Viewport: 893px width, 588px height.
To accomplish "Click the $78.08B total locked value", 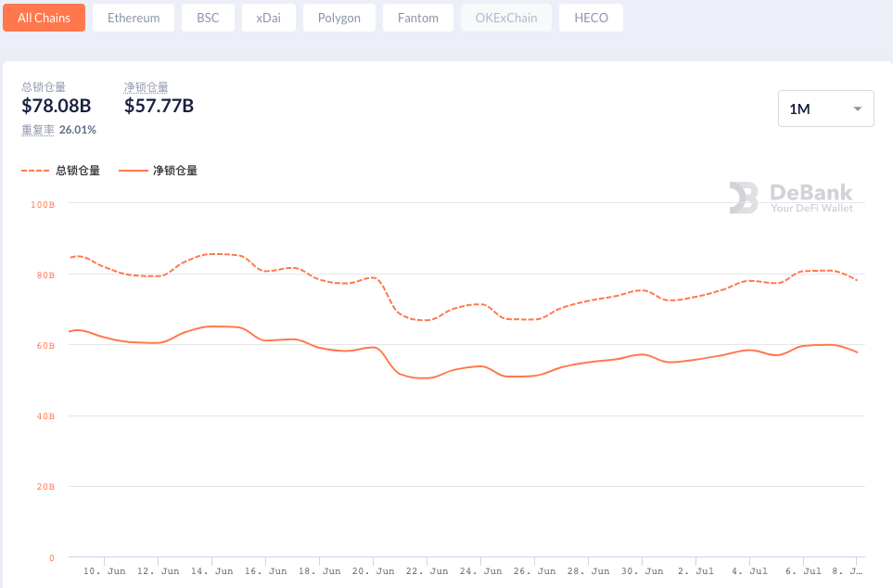I will click(57, 106).
